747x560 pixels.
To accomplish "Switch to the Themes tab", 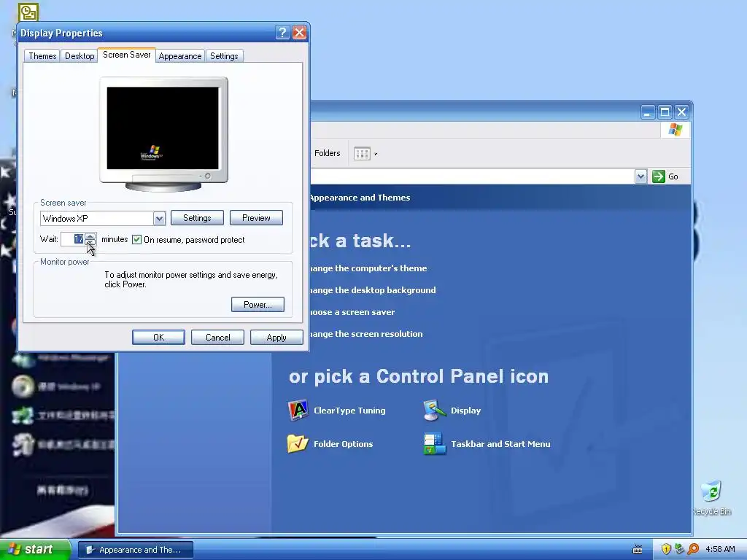I will tap(42, 56).
